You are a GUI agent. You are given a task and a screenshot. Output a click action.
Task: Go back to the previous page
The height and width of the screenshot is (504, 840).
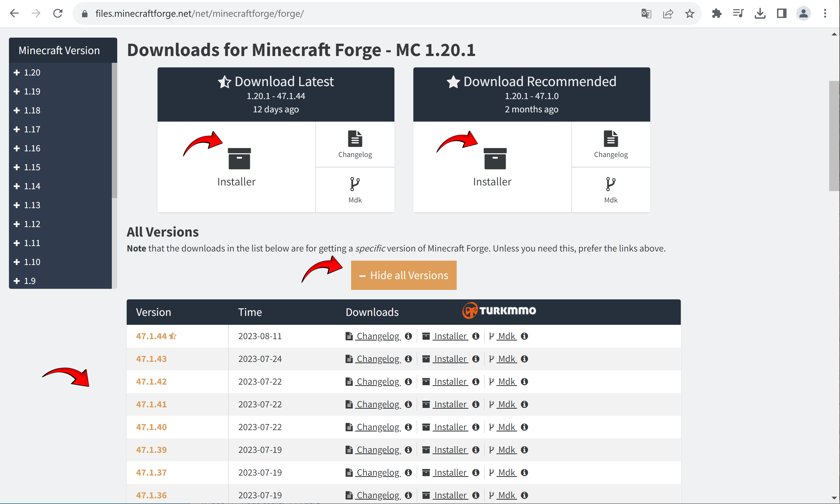point(14,14)
